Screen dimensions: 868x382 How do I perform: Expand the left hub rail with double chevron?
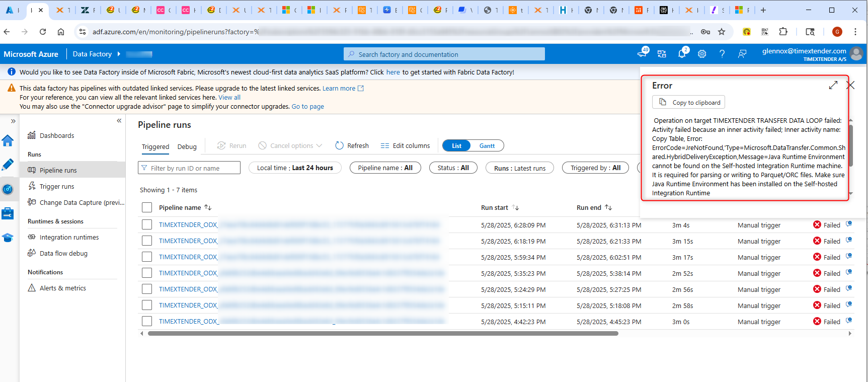pyautogui.click(x=13, y=121)
